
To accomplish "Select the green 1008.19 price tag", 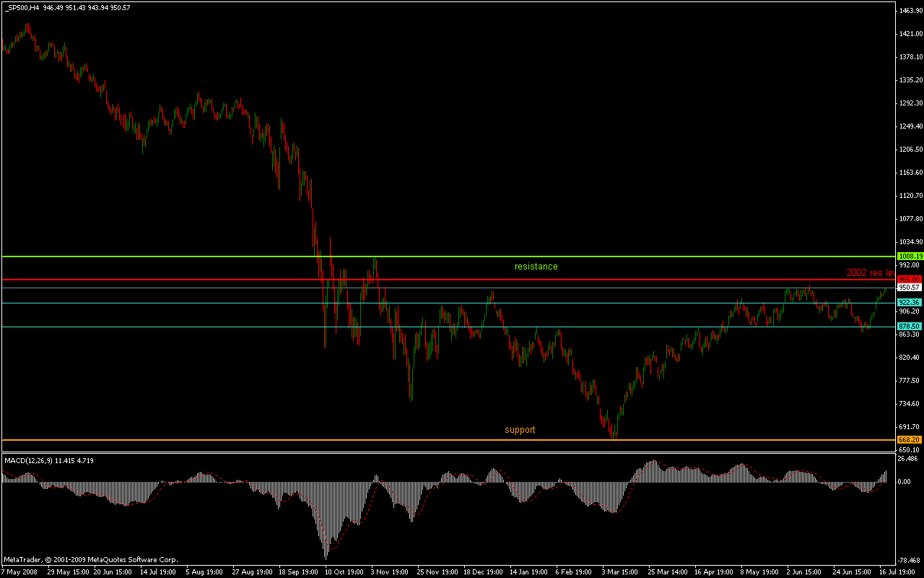I will click(x=909, y=256).
